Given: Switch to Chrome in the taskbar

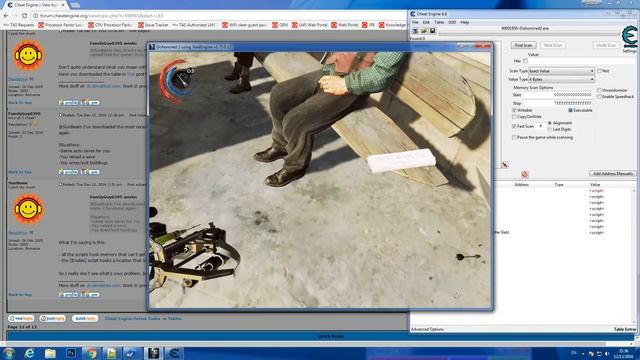Looking at the screenshot, I should [x=91, y=353].
